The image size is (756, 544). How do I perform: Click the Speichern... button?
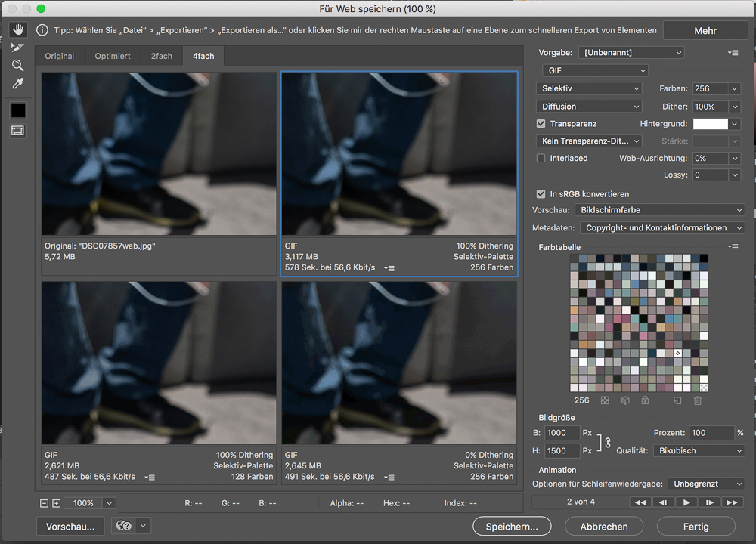pos(512,526)
